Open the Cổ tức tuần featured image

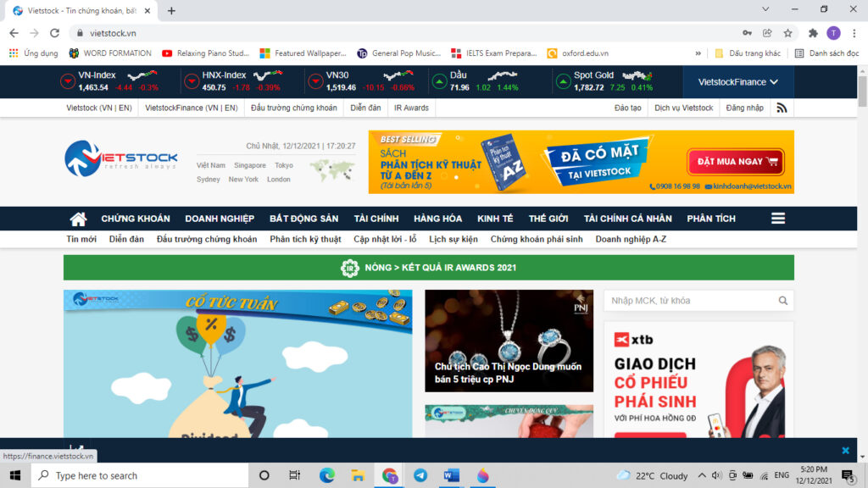(x=237, y=363)
